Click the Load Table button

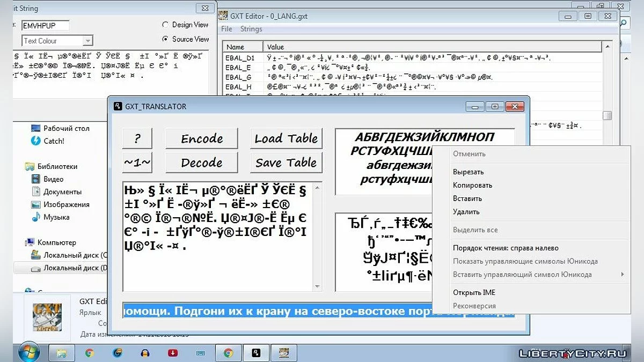click(286, 138)
